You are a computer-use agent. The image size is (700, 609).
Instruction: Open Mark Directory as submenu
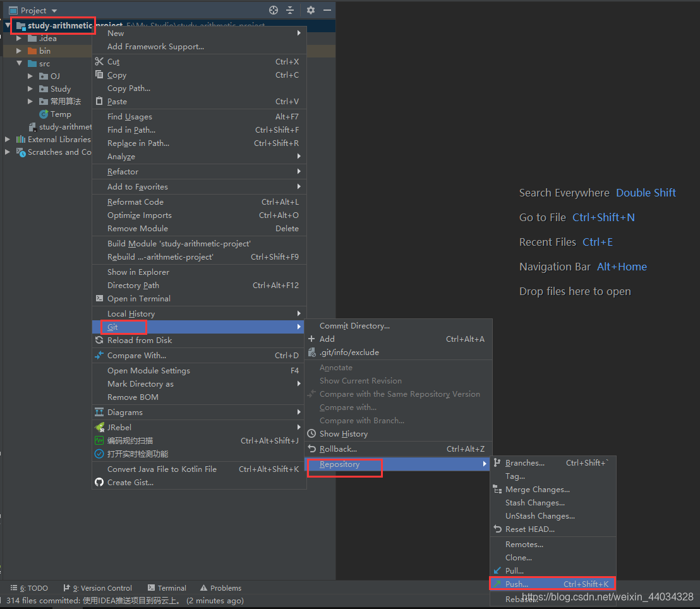tap(199, 384)
